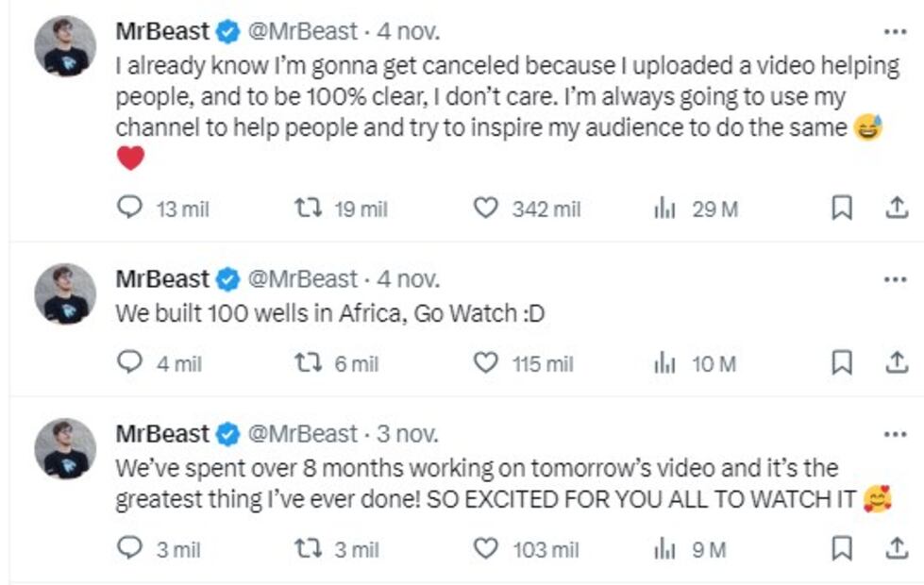Open more options on the first tweet
924x585 pixels.
(894, 31)
